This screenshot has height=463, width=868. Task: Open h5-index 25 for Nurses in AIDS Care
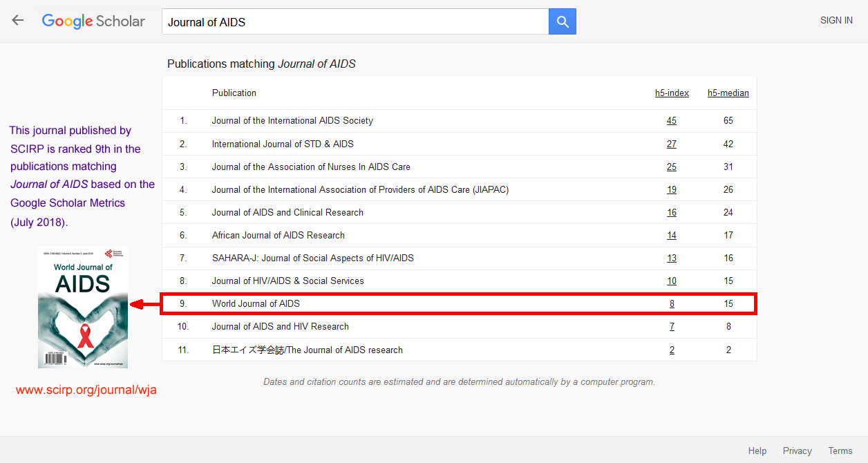point(672,167)
